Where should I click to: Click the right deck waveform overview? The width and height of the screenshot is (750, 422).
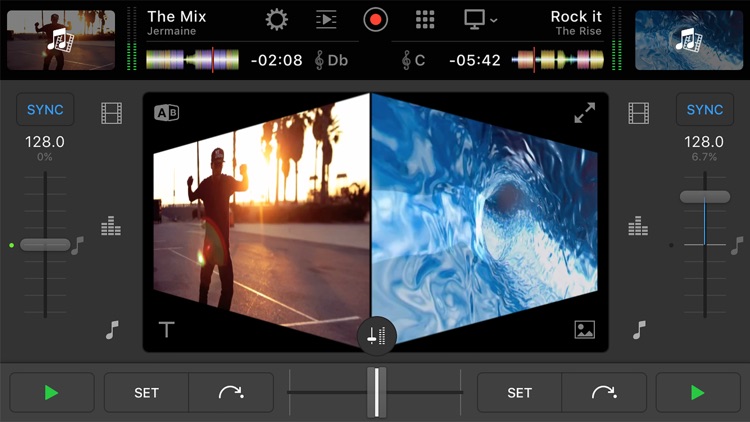[558, 60]
